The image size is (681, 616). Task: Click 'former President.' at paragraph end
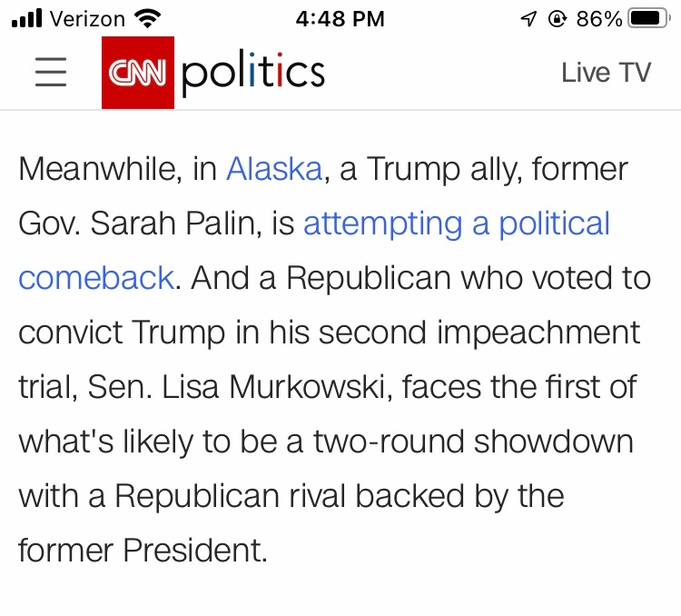click(x=143, y=551)
